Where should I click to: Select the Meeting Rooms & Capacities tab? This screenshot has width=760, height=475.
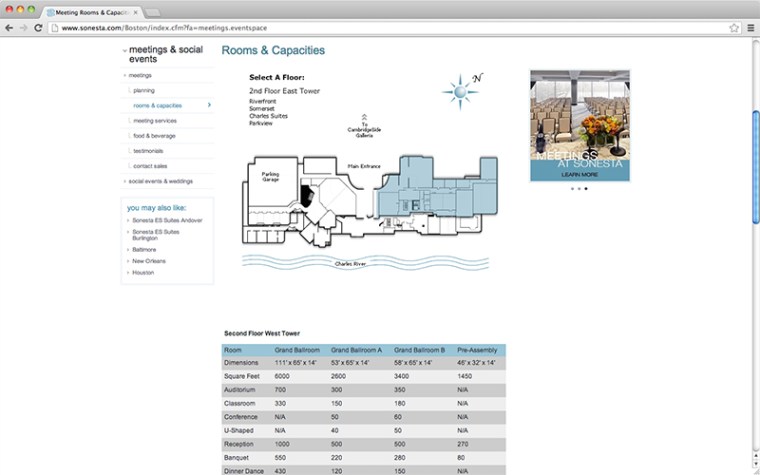pyautogui.click(x=91, y=13)
